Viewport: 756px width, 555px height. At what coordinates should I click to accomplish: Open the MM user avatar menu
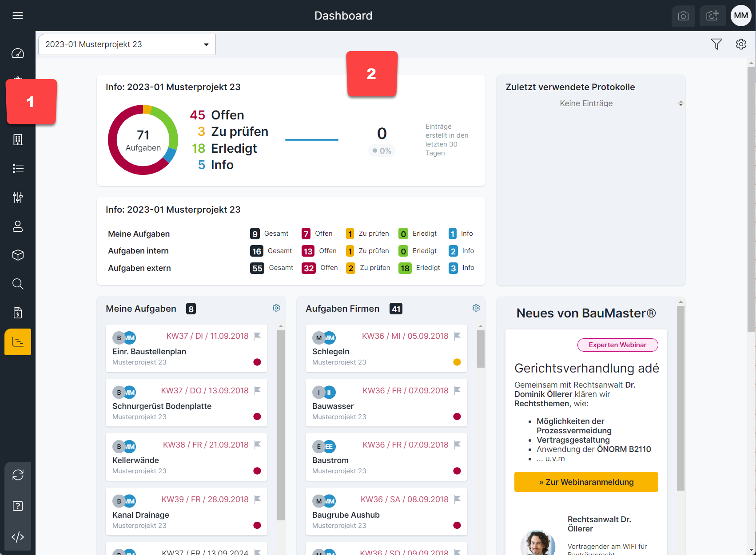[x=741, y=16]
